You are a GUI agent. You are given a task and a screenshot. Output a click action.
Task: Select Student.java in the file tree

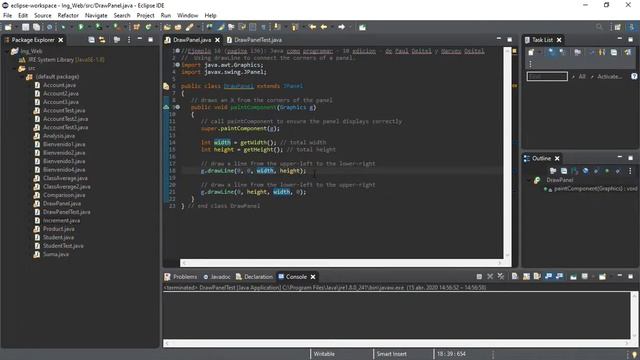click(x=58, y=238)
